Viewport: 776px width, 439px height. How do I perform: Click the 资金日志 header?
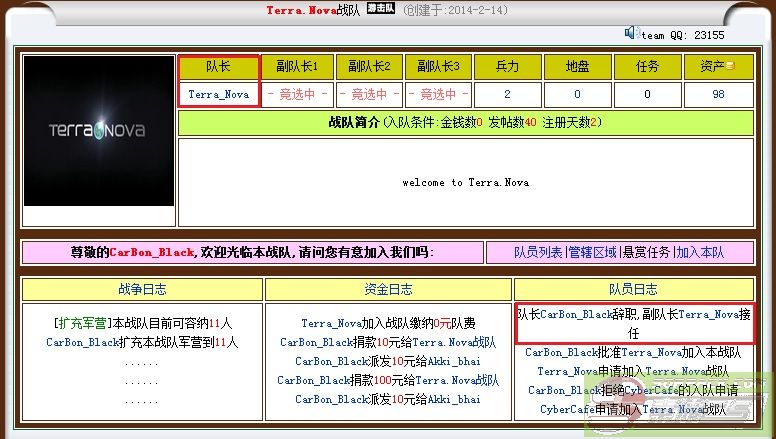coord(388,290)
